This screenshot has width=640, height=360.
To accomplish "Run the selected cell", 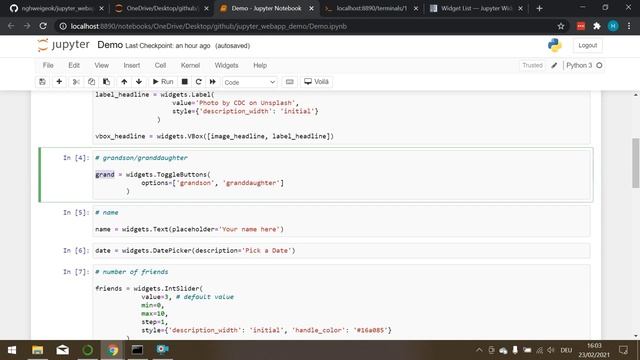I will point(163,82).
